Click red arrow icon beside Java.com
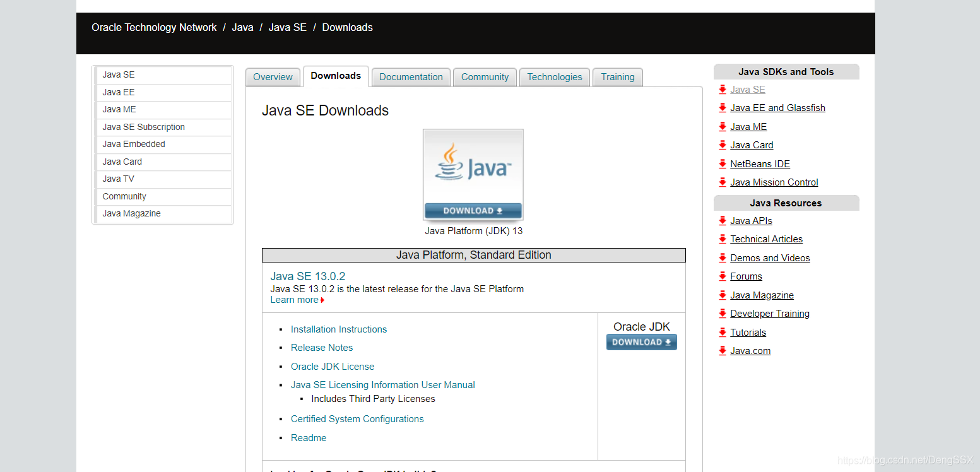The image size is (980, 472). coord(723,351)
